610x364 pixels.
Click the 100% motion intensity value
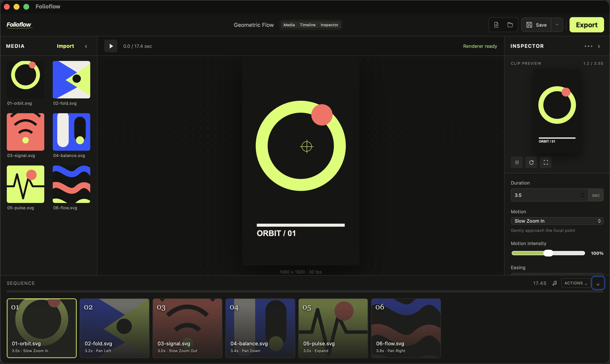pos(597,253)
